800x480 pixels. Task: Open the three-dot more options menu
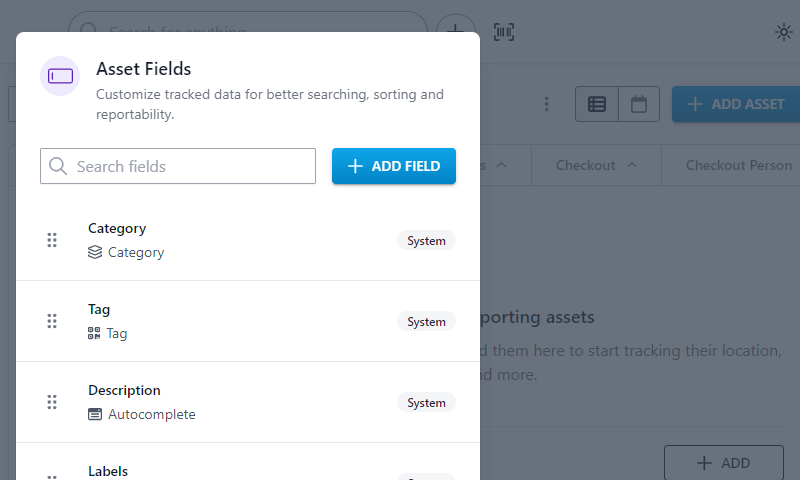tap(546, 104)
